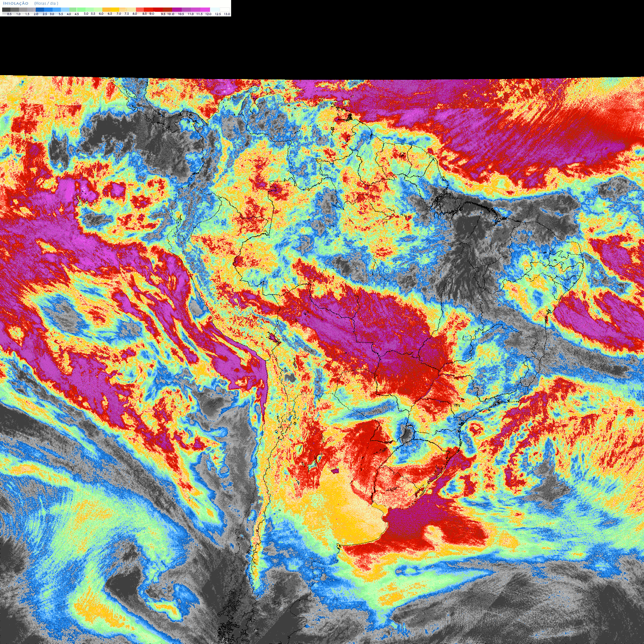
Task: Click the 9.0 legend value
Action: click(152, 14)
